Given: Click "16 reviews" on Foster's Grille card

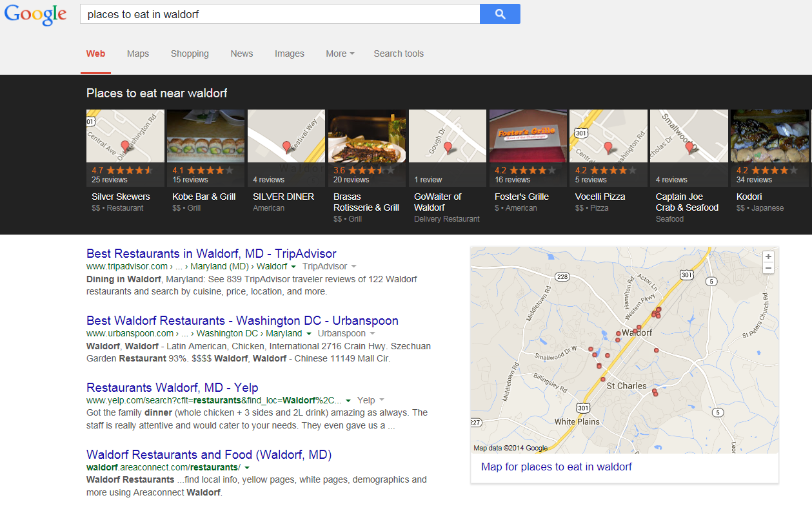Looking at the screenshot, I should (513, 180).
